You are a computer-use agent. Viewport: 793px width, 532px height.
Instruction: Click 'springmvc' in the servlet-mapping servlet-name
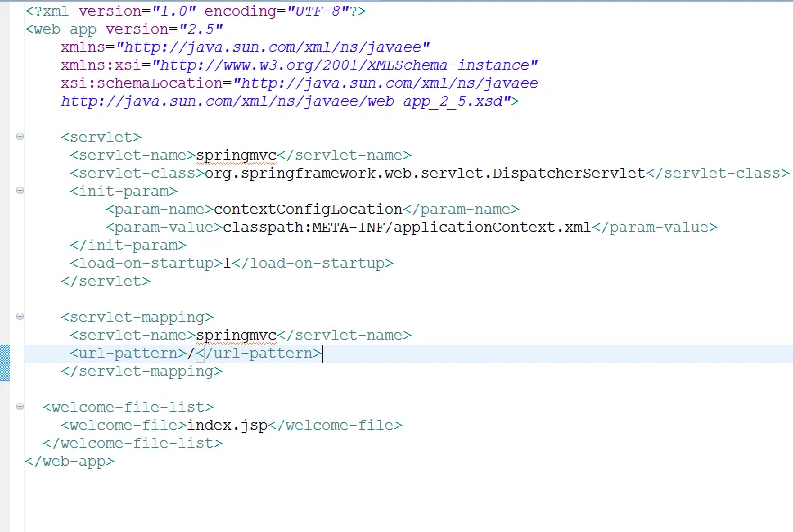click(x=237, y=336)
